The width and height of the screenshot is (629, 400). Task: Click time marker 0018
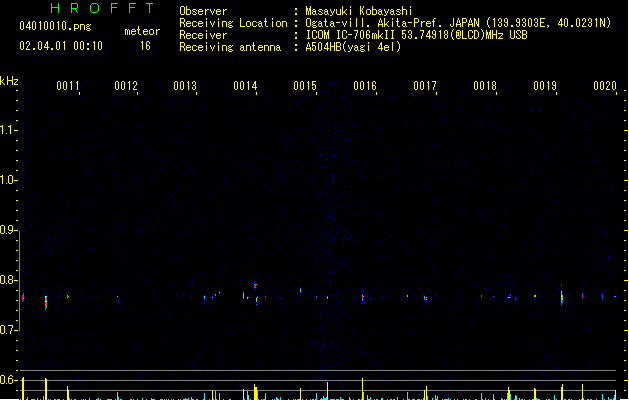(x=485, y=86)
